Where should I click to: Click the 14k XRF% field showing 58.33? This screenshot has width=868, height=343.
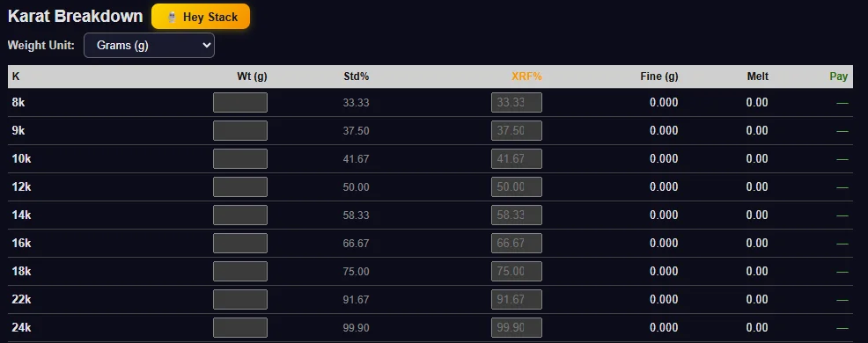click(517, 215)
